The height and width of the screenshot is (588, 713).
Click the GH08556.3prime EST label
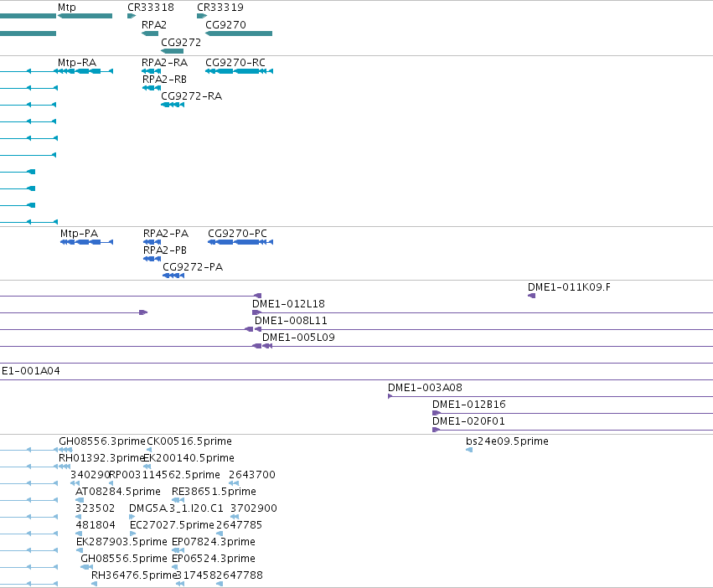(102, 441)
